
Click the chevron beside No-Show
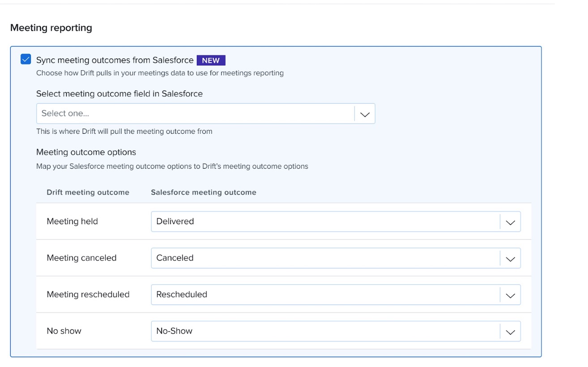click(510, 332)
